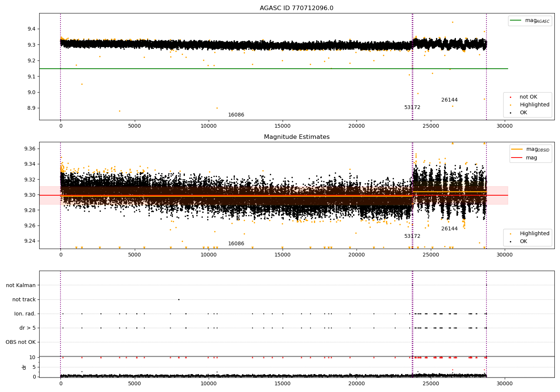Screen dimensions: 560x392
Task: Click the 'Magnitude Estimates' subplot title
Action: pos(296,137)
